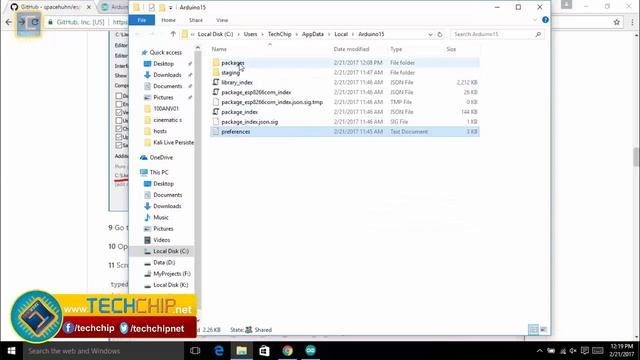Open the 100ANV01 folder

point(166,109)
